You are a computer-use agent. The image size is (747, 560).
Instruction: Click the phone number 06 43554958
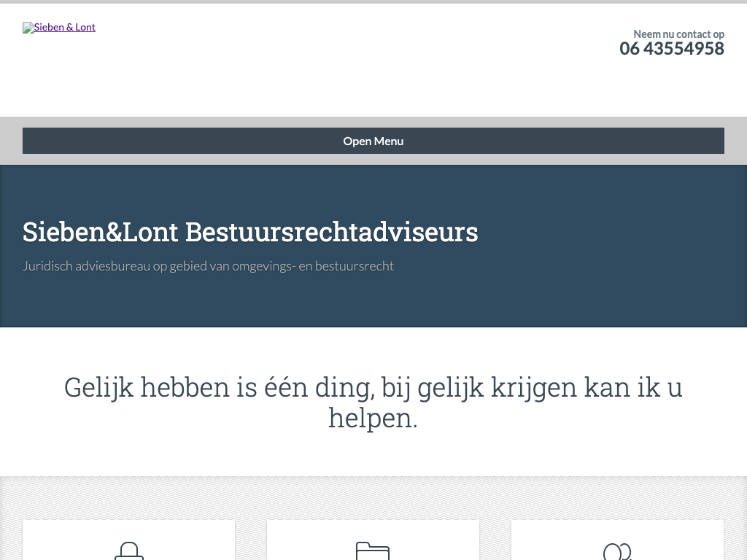[671, 49]
